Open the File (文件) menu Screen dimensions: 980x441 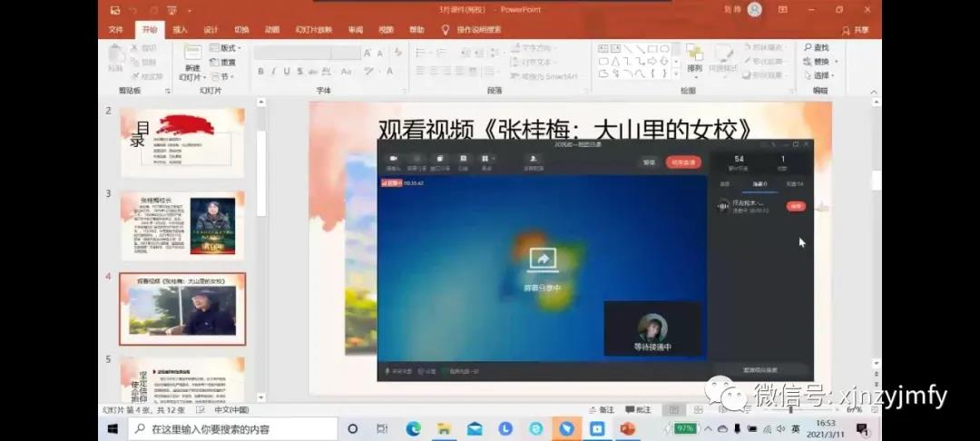(x=116, y=30)
